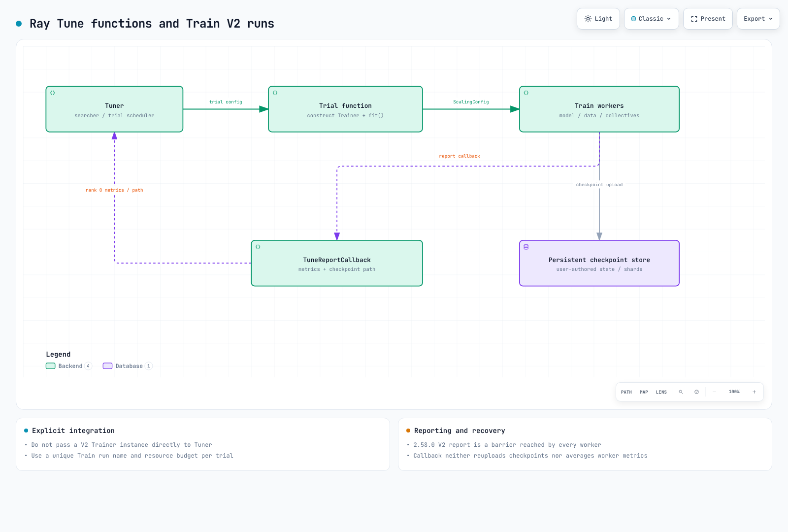Switch to MAP mode
Screen dimensions: 788x532
pos(644,392)
